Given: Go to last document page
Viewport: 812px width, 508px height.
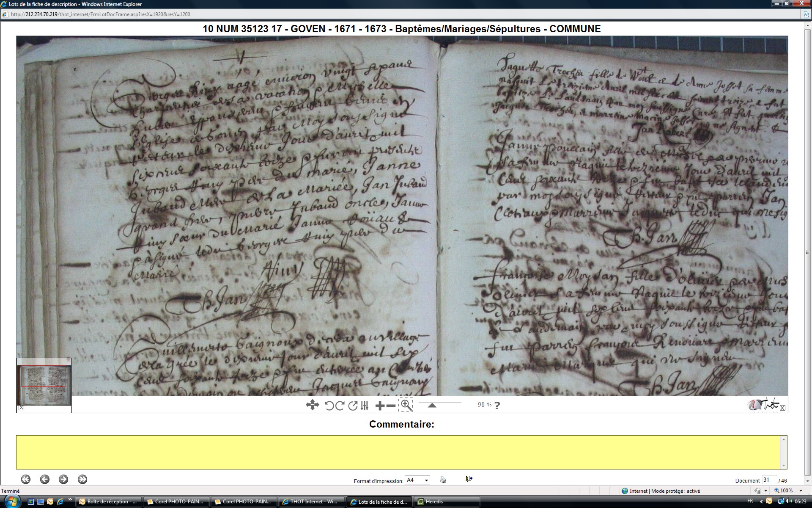Looking at the screenshot, I should [x=82, y=479].
